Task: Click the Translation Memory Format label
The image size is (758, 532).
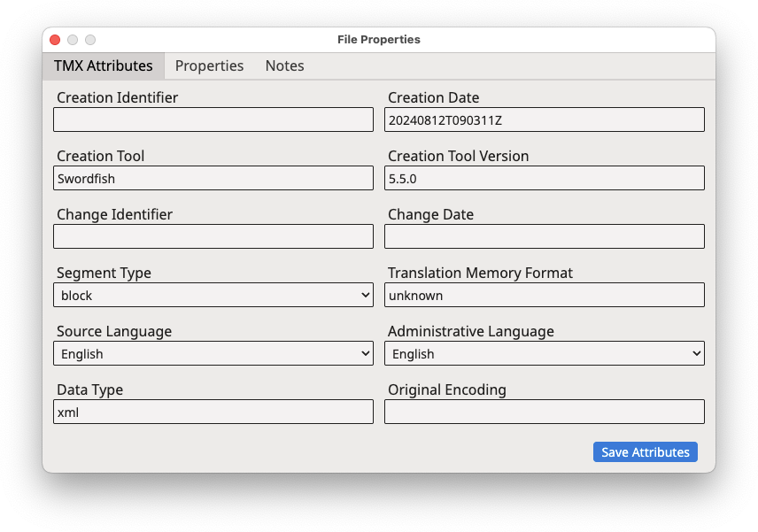Action: [480, 273]
